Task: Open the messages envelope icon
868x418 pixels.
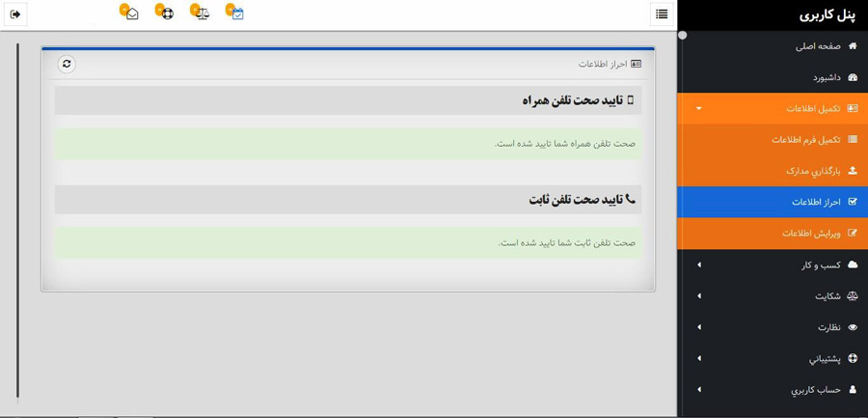Action: click(x=131, y=14)
